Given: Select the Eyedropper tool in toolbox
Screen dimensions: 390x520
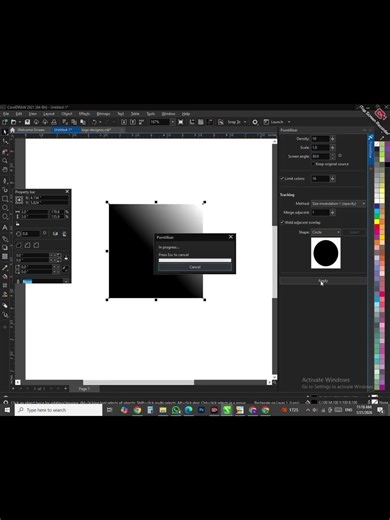Looking at the screenshot, I should point(5,267).
